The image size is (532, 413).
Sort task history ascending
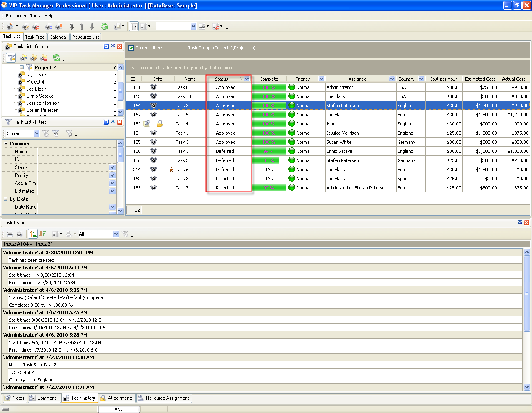(33, 234)
